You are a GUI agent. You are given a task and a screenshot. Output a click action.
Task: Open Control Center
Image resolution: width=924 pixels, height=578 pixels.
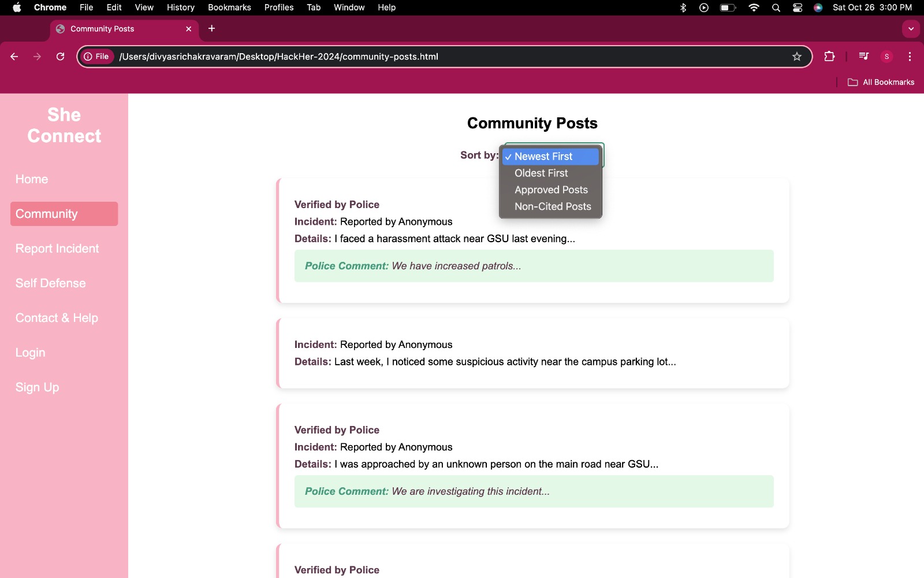[x=798, y=8]
